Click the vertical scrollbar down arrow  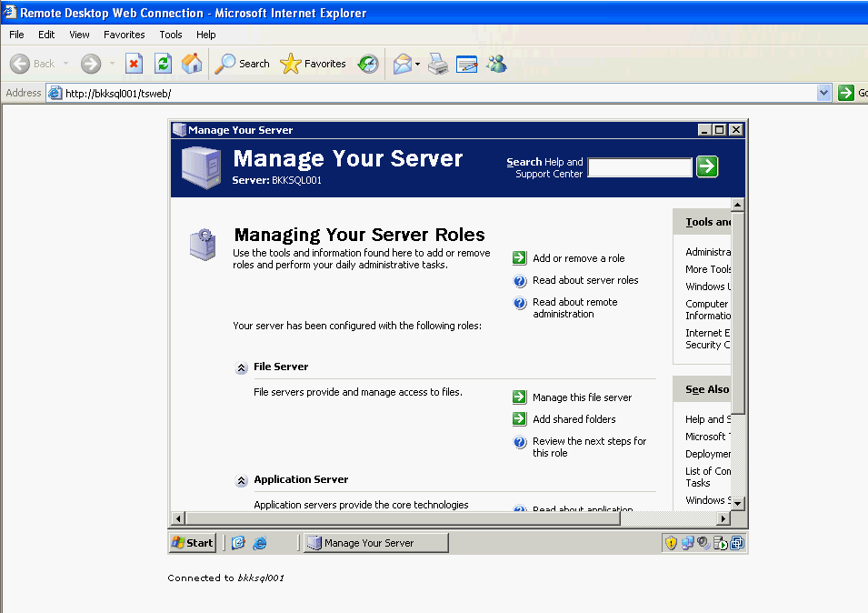tap(737, 503)
